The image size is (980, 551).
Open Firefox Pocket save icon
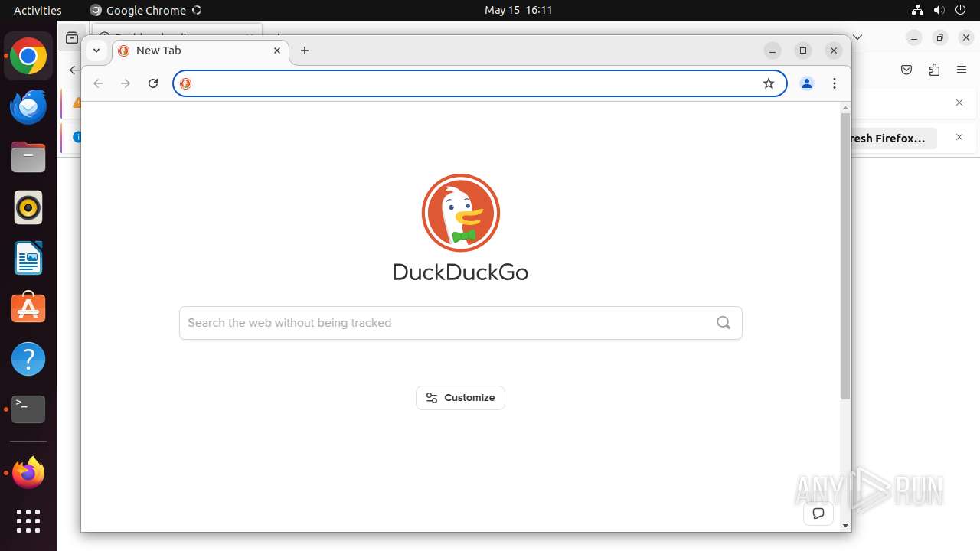point(906,70)
